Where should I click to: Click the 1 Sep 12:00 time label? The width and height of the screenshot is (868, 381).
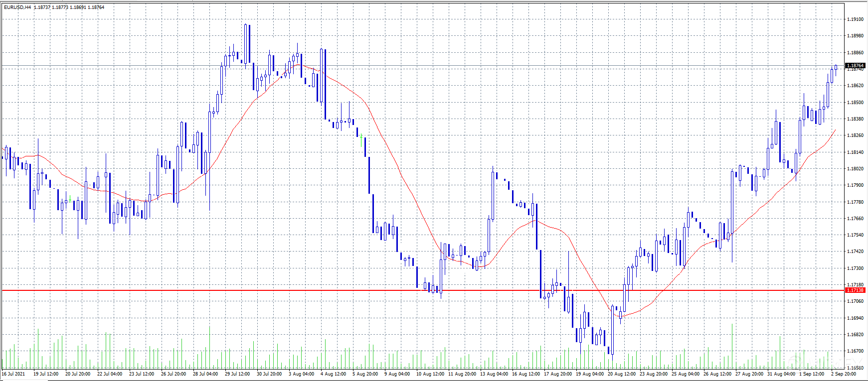(812, 374)
